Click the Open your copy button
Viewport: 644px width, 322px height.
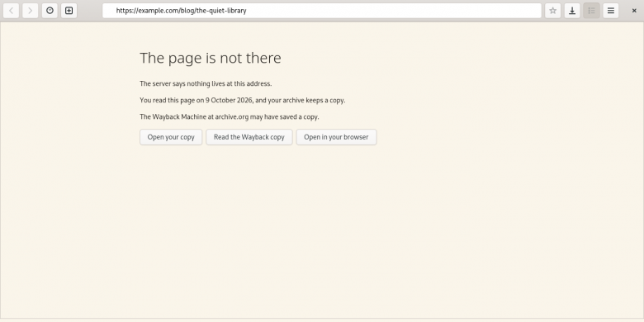[x=171, y=137]
